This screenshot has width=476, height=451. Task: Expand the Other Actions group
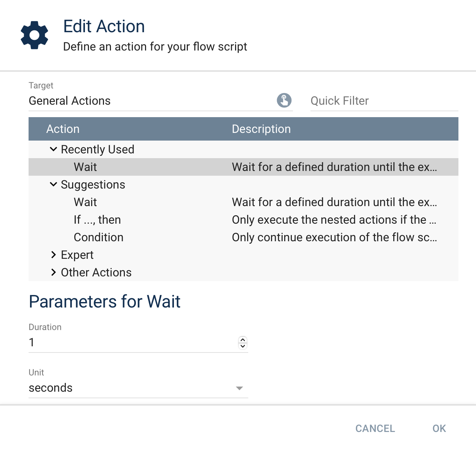(x=53, y=272)
